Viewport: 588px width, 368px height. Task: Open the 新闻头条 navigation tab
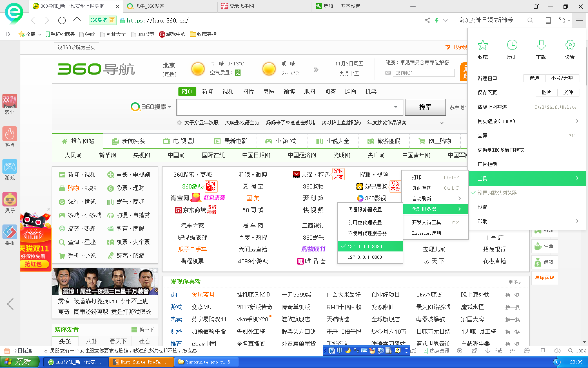pyautogui.click(x=129, y=141)
